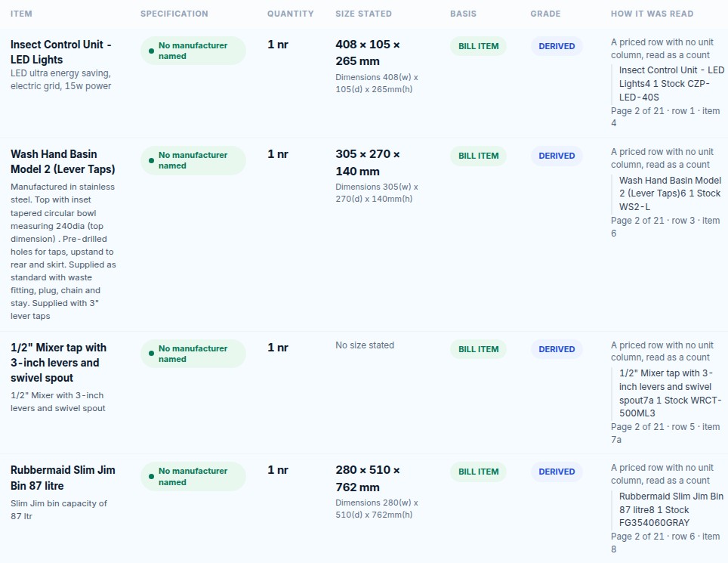Select the quoted text ending WS2-L
This screenshot has width=728, height=563.
tap(670, 193)
